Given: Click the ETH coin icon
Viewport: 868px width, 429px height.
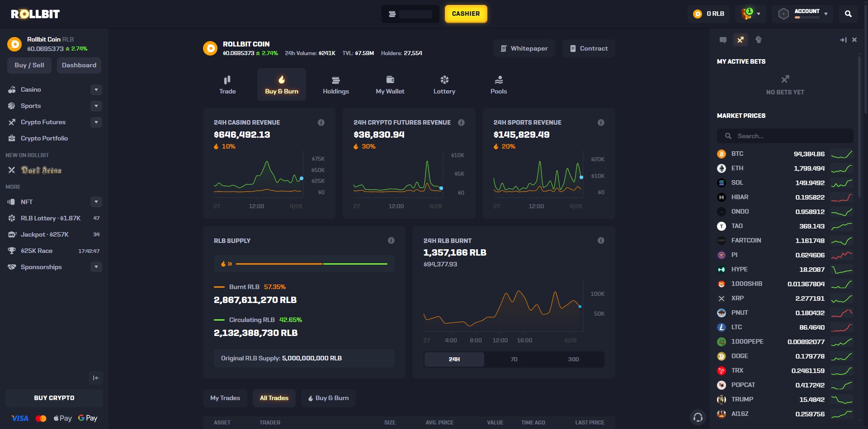Looking at the screenshot, I should click(x=722, y=168).
